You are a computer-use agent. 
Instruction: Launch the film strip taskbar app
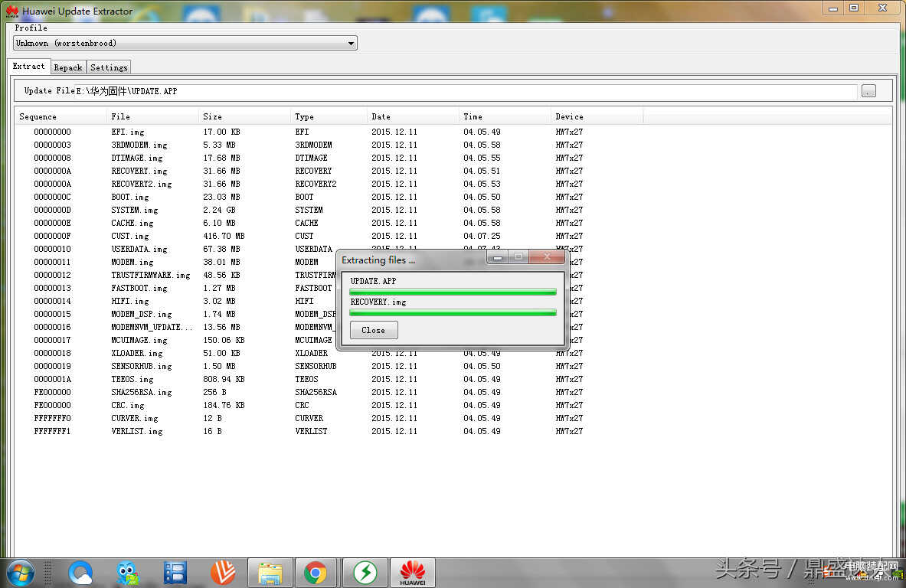(x=175, y=572)
